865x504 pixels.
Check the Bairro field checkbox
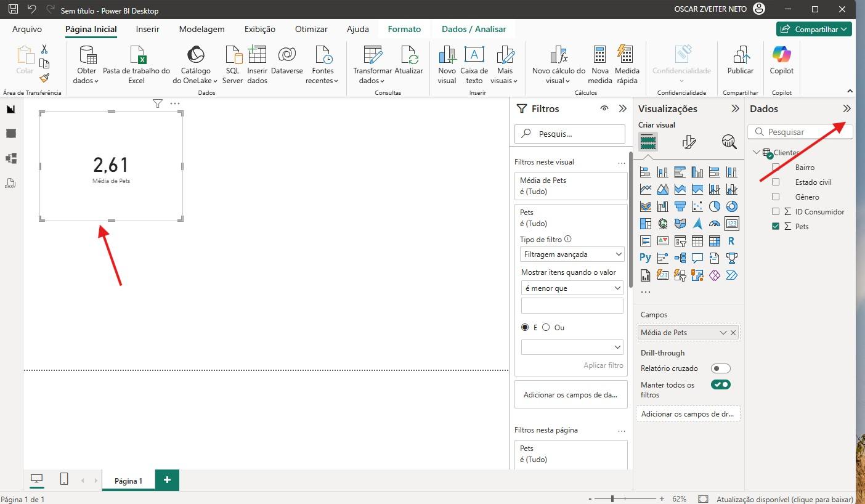tap(776, 168)
